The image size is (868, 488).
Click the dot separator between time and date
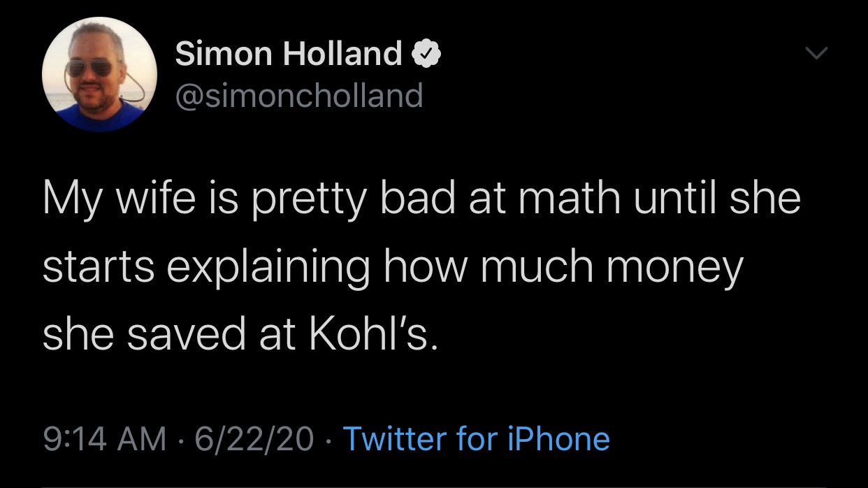coord(181,439)
